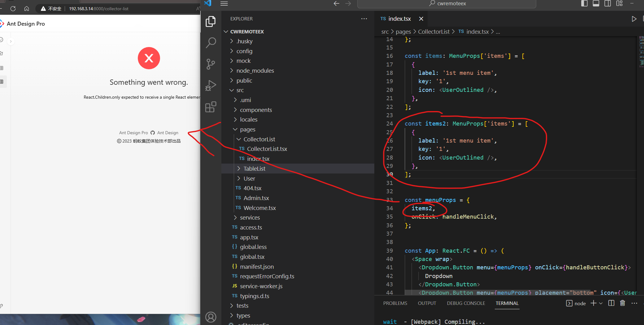Image resolution: width=644 pixels, height=325 pixels.
Task: Click the Ant Design link on the error page
Action: [168, 133]
